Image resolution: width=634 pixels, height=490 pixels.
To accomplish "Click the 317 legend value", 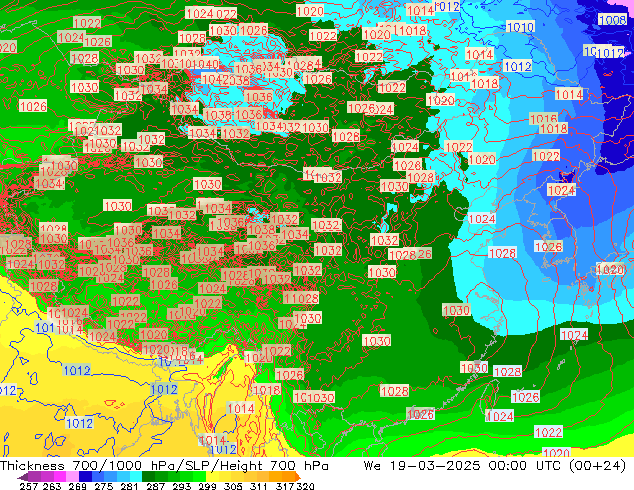I will [x=285, y=486].
